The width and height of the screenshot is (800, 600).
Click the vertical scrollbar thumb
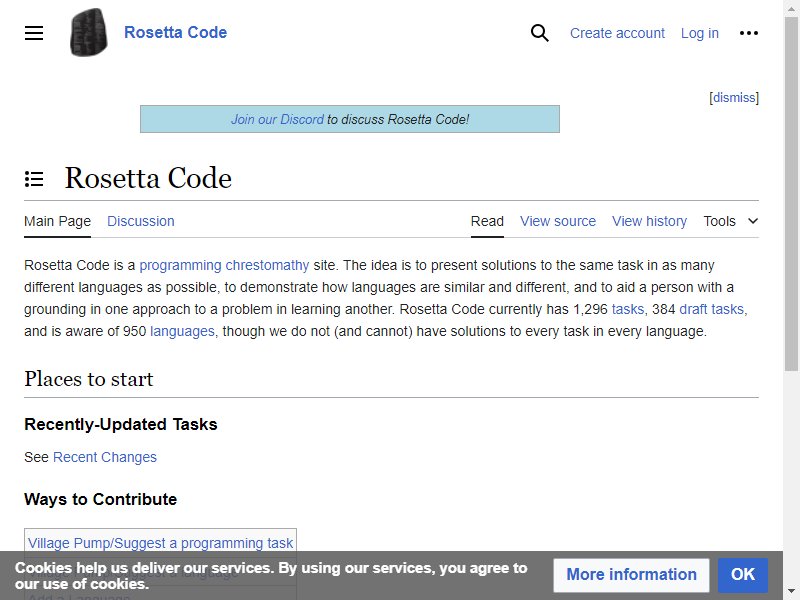click(791, 194)
